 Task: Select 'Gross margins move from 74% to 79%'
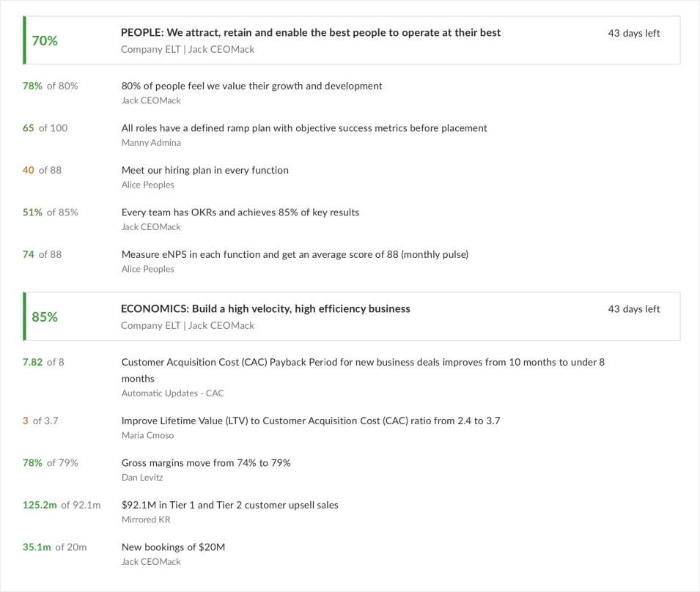point(206,462)
